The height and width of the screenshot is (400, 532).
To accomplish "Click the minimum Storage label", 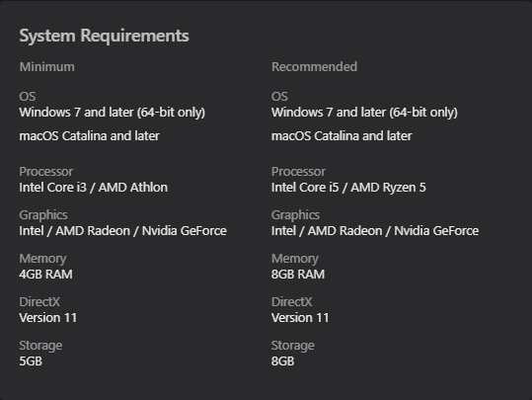I will pos(40,346).
